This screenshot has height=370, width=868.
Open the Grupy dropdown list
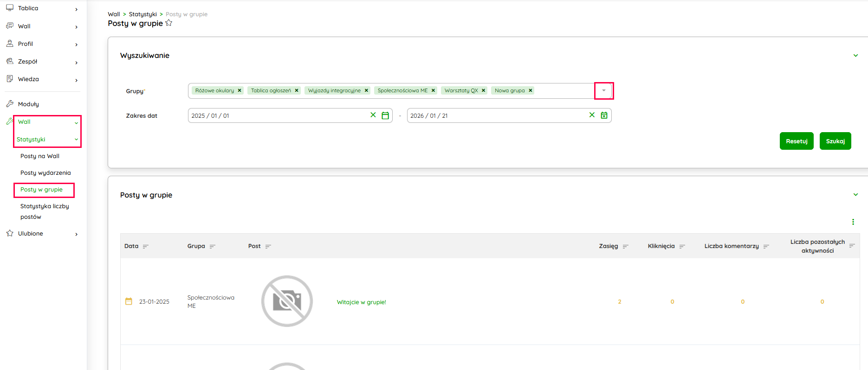(x=603, y=90)
